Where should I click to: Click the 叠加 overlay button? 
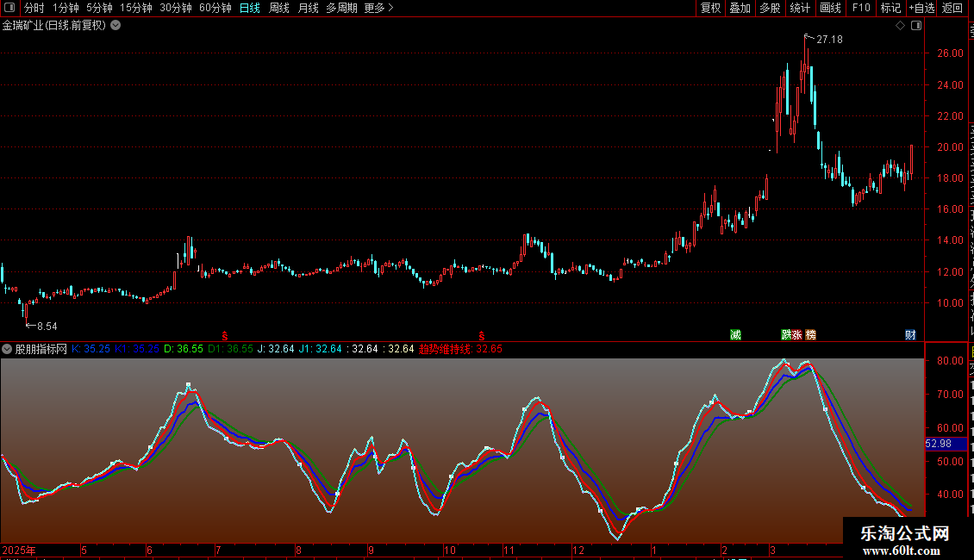point(740,8)
